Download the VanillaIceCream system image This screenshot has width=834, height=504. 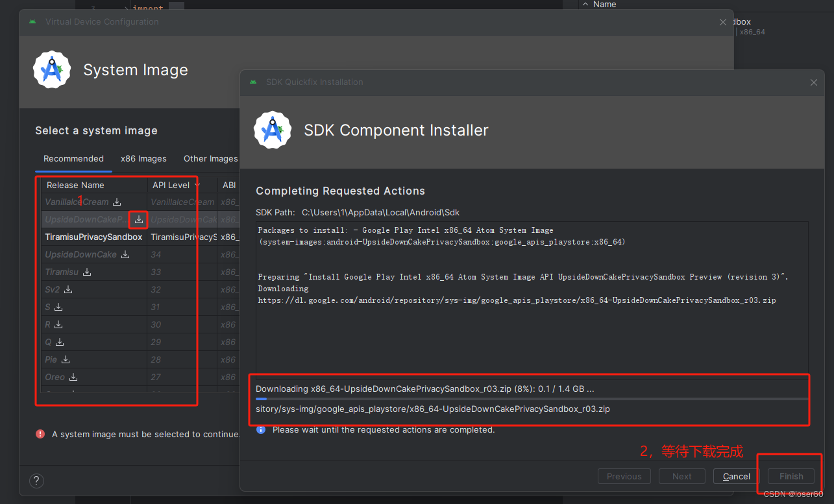click(117, 202)
